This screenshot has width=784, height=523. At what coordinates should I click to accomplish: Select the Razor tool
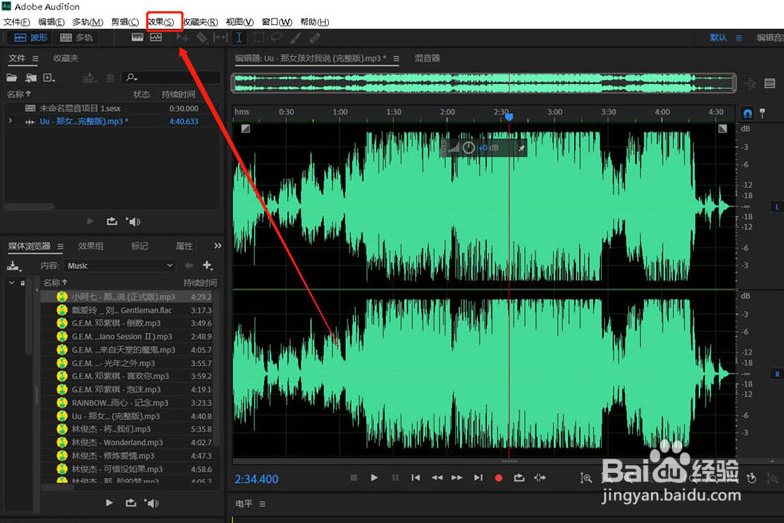(202, 38)
